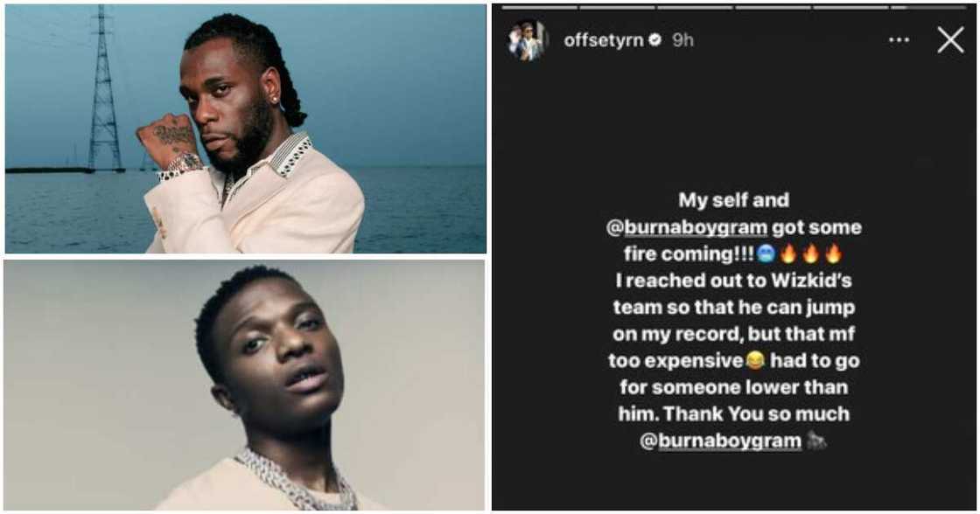
Task: Jump to the first story progress segment
Action: [x=540, y=8]
